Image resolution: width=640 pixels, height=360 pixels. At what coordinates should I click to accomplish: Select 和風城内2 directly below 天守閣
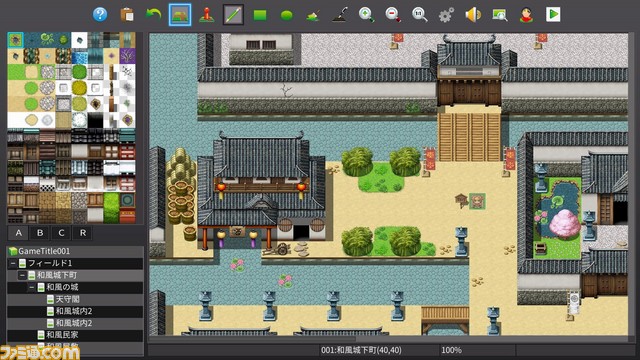(74, 311)
